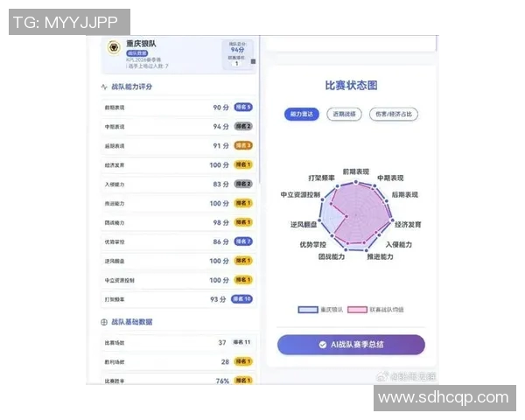Click the 排名 2 badge in 入侵能力 row

coord(243,184)
